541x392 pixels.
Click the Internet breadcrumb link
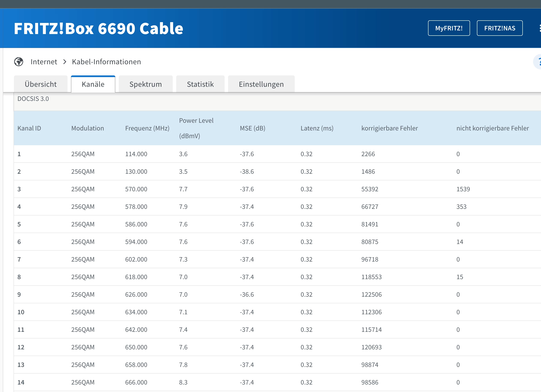44,62
